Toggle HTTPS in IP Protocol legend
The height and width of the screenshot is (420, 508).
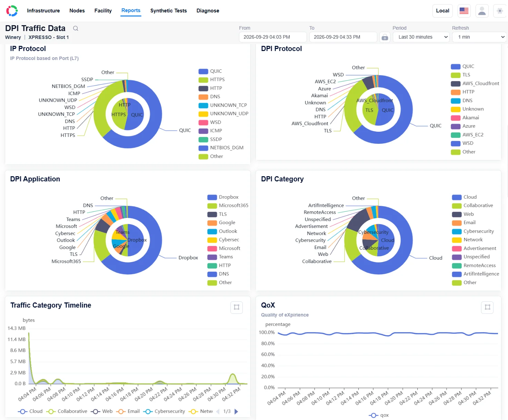tap(212, 80)
